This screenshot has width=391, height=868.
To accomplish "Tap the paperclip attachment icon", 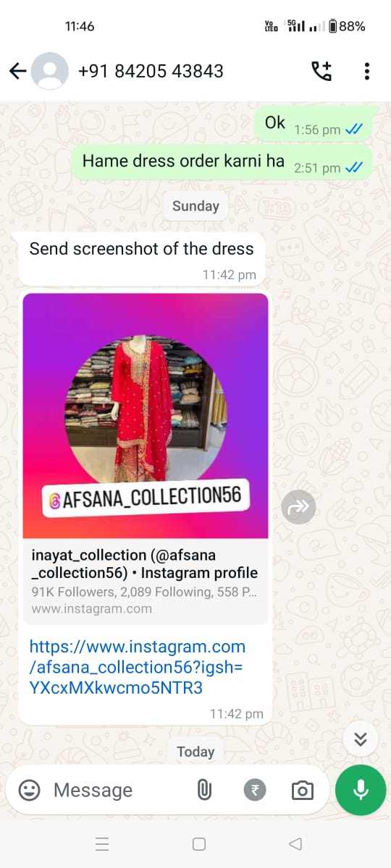I will coord(204,790).
